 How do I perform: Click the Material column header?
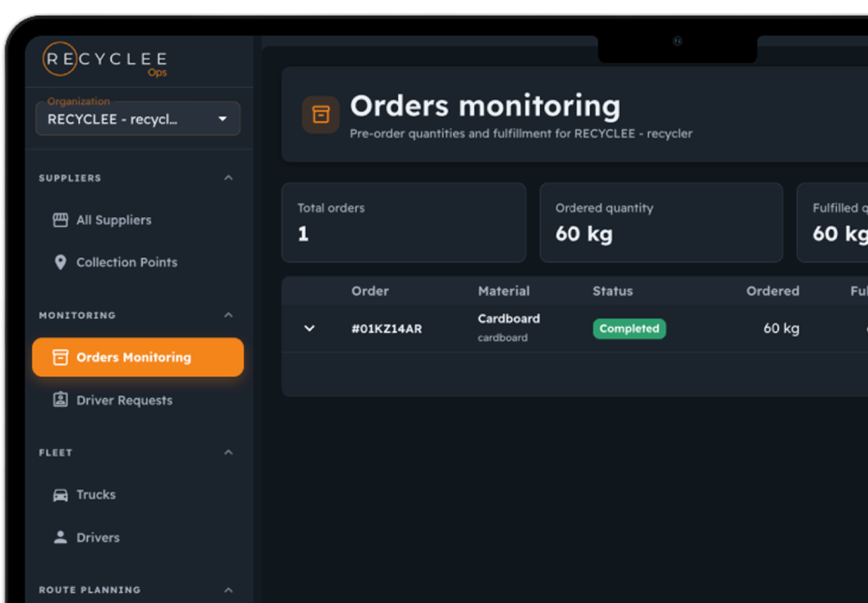coord(504,291)
